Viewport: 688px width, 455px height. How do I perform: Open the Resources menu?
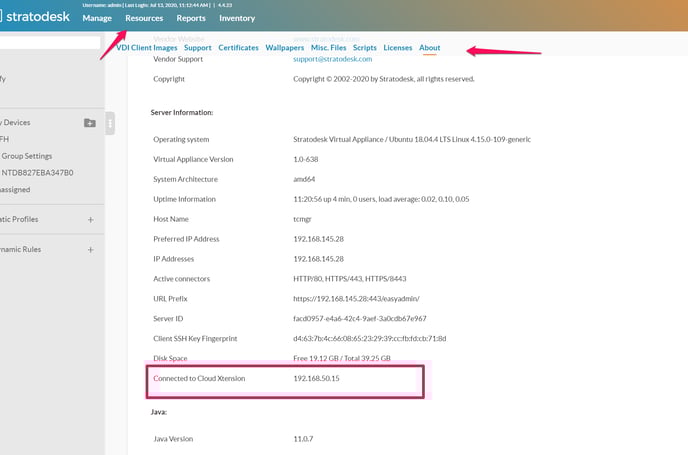click(144, 18)
